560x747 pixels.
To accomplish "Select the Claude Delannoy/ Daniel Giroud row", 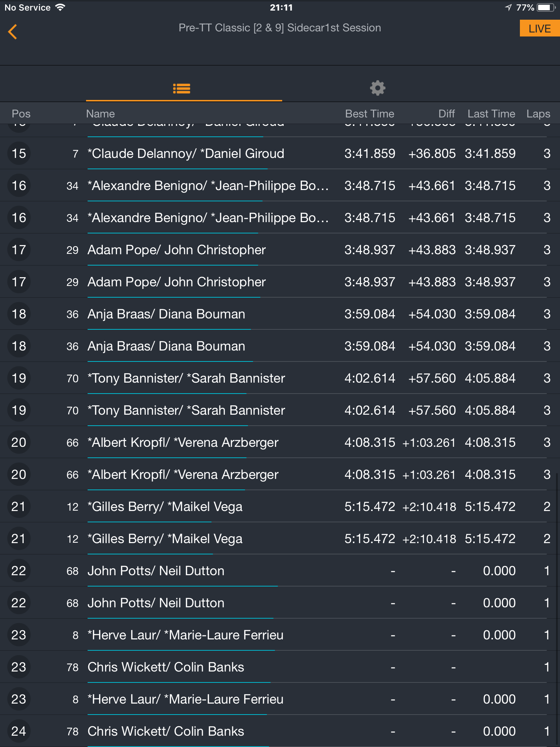I will pyautogui.click(x=280, y=153).
